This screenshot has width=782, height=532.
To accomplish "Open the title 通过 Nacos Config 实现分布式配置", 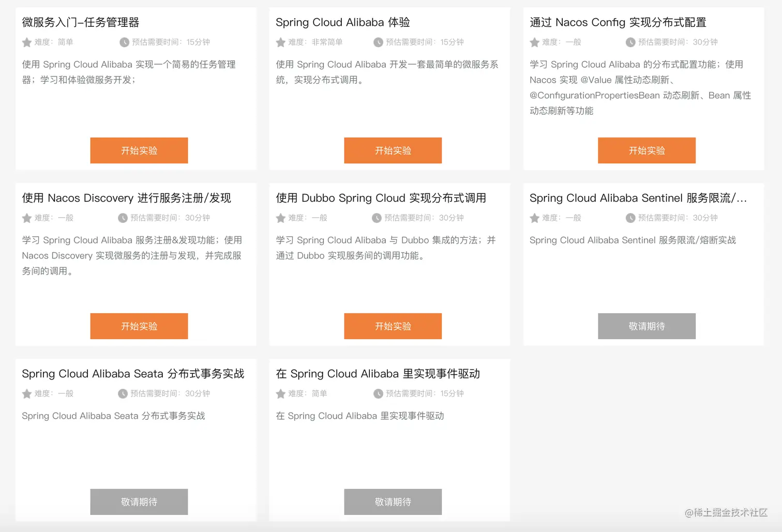I will [618, 22].
